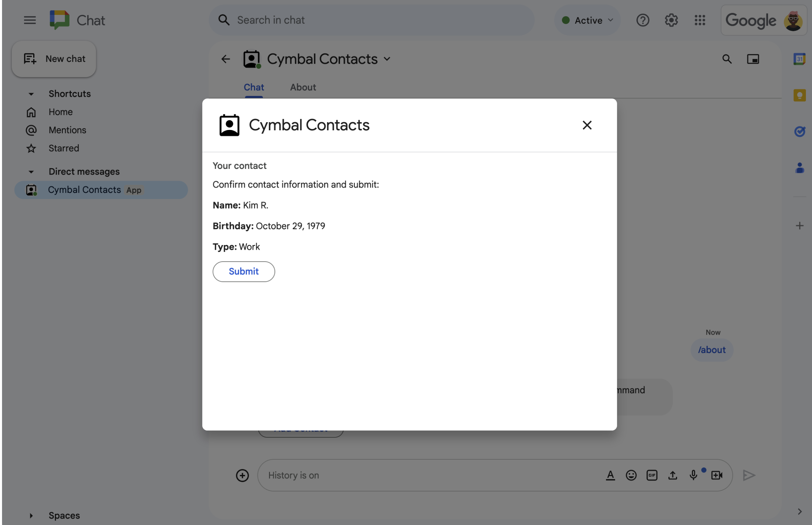The width and height of the screenshot is (812, 525).
Task: Click the Google apps grid icon
Action: (700, 20)
